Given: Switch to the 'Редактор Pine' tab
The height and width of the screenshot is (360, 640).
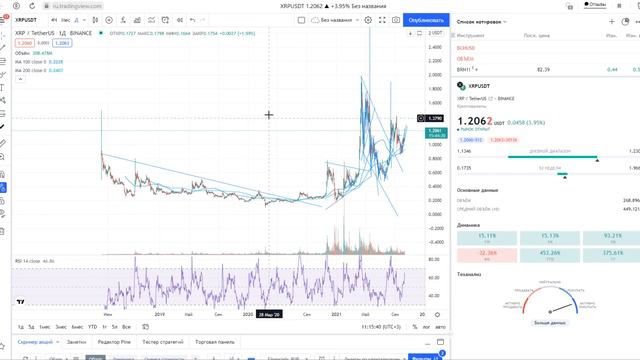Looking at the screenshot, I should tap(114, 342).
